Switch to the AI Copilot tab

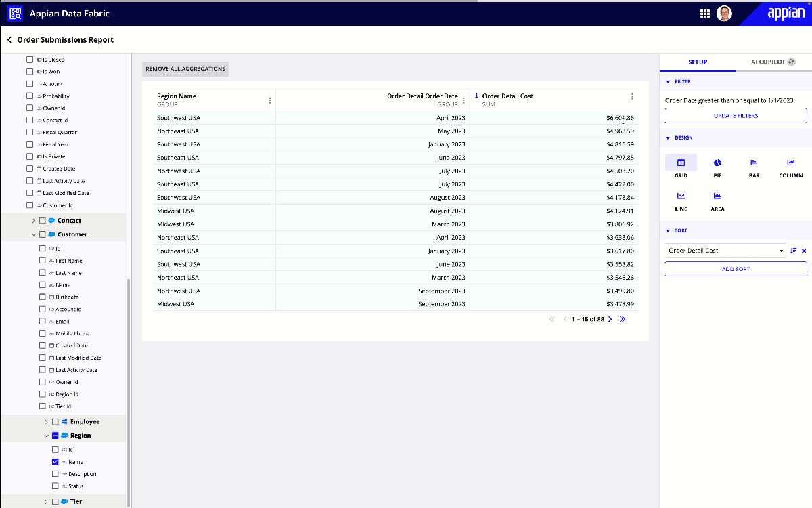click(x=773, y=62)
